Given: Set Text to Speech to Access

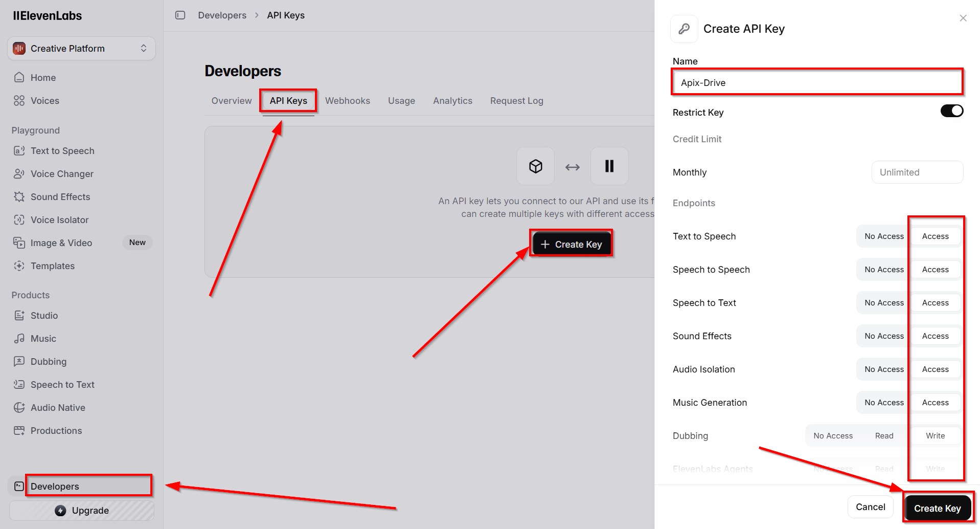Looking at the screenshot, I should click(x=935, y=236).
